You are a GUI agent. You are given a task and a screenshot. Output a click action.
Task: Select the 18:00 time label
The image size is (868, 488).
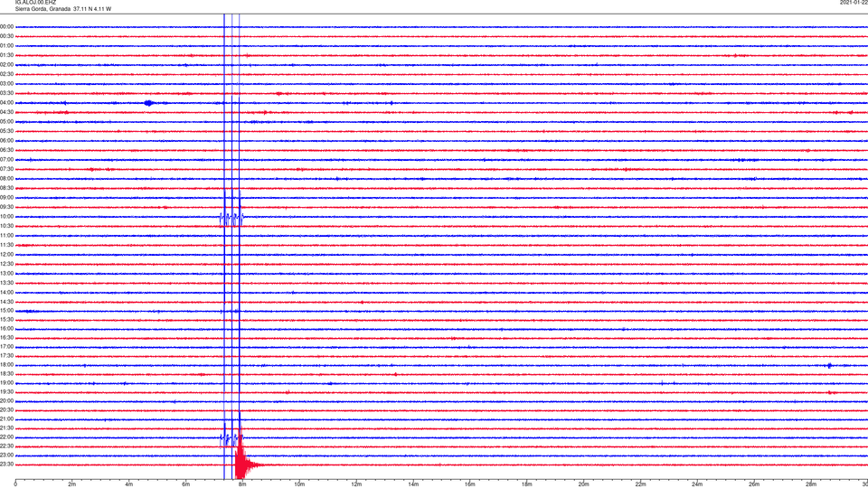[6, 364]
